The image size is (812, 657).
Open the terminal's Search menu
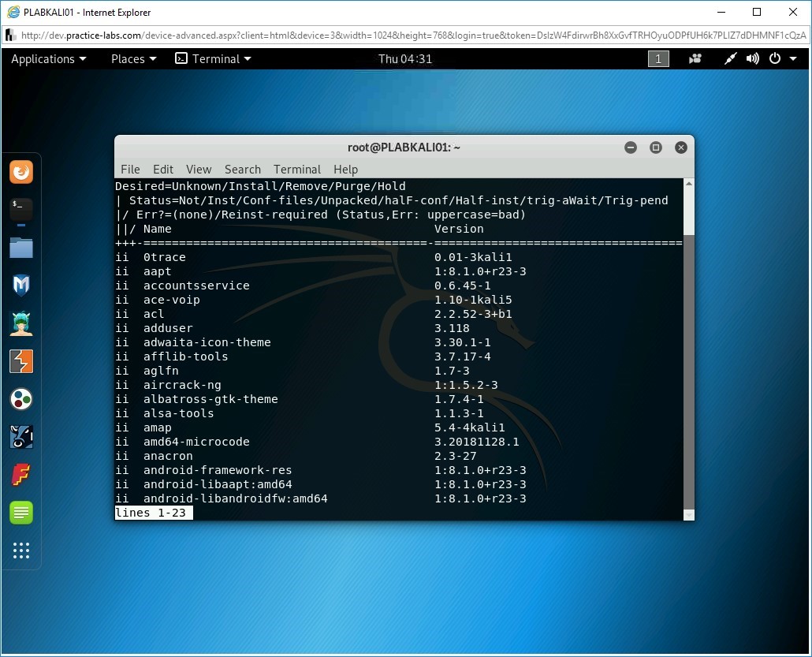[x=242, y=170]
